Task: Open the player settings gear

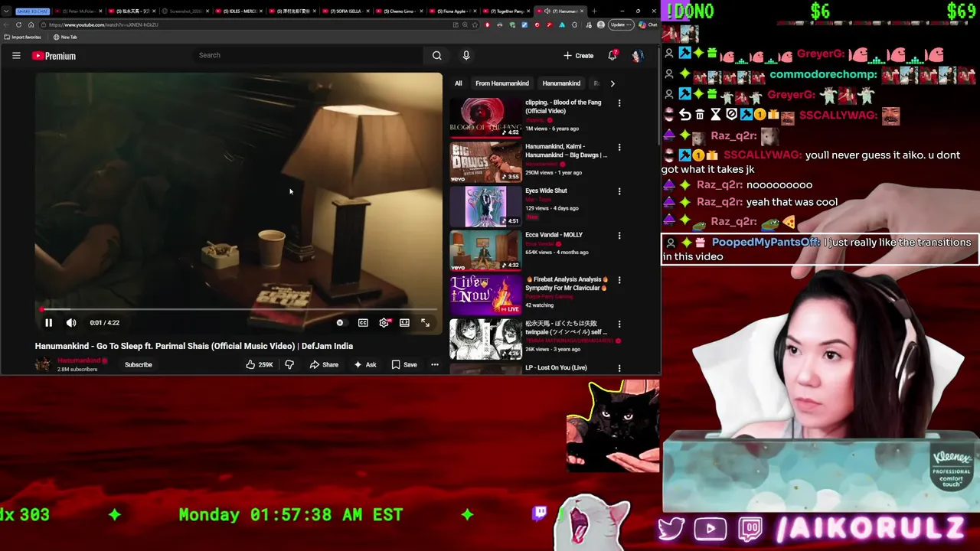Action: [x=384, y=323]
